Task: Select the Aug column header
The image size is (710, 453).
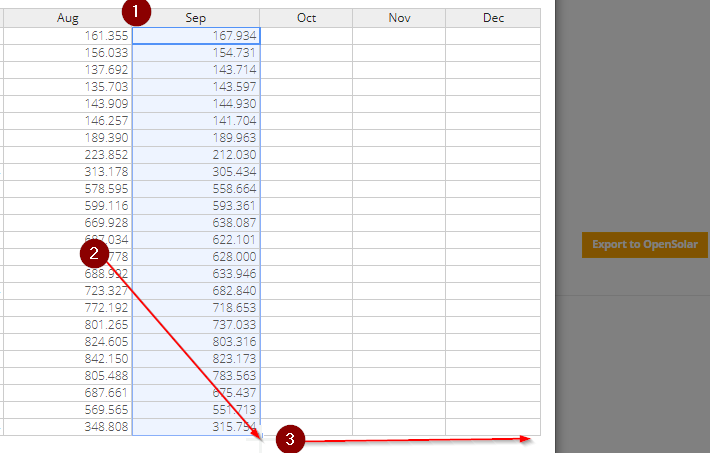Action: [67, 18]
